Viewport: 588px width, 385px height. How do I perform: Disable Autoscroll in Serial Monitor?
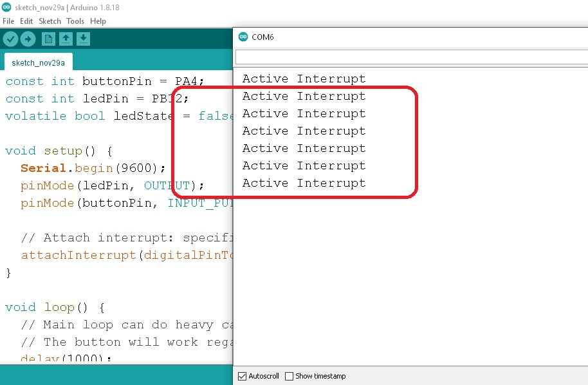pos(243,376)
